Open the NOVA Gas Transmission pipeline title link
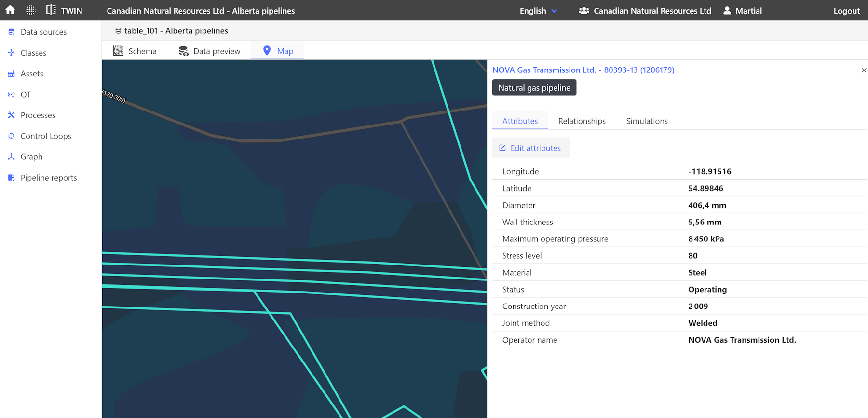868x418 pixels. 583,70
